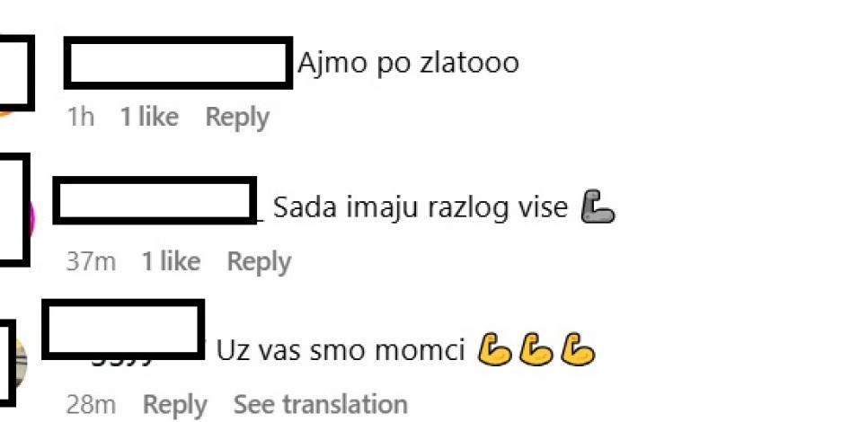Show the translation of the last comment

click(321, 404)
